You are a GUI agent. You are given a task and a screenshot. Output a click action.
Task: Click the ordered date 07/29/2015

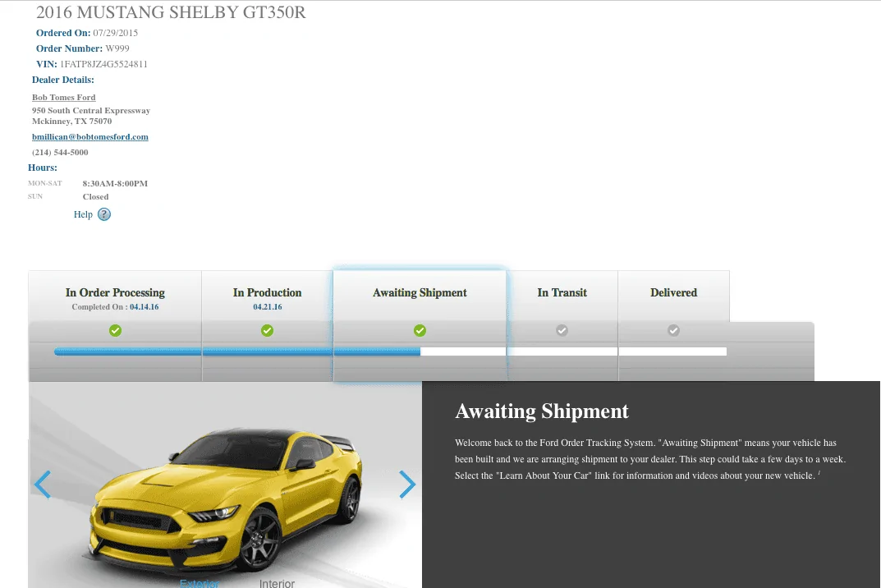point(115,33)
